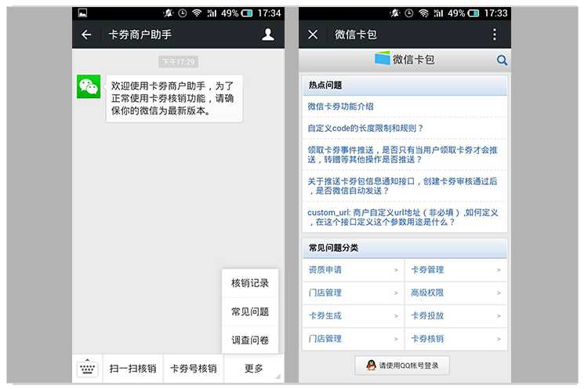
Task: Expand the 卡券核销 category
Action: 456,339
